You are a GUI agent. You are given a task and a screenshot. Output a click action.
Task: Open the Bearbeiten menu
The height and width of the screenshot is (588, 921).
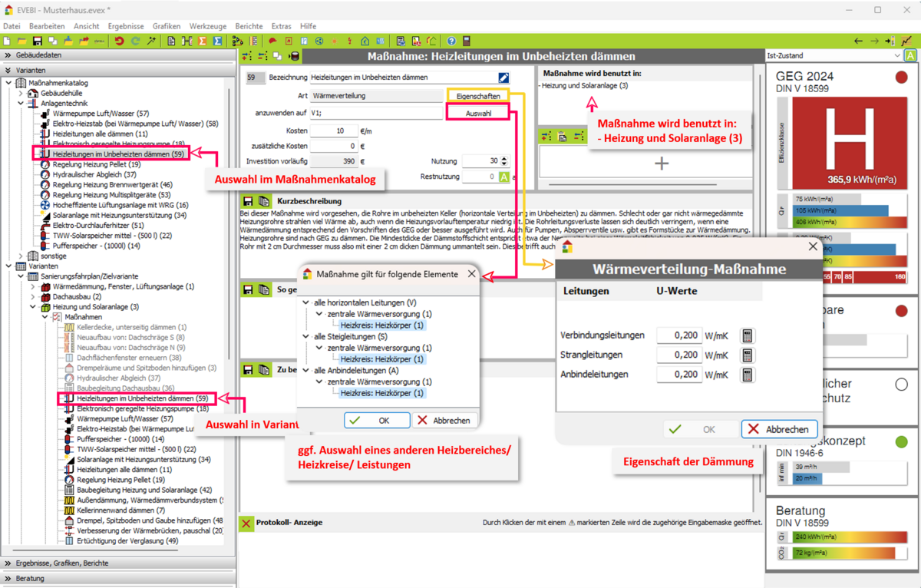[47, 26]
